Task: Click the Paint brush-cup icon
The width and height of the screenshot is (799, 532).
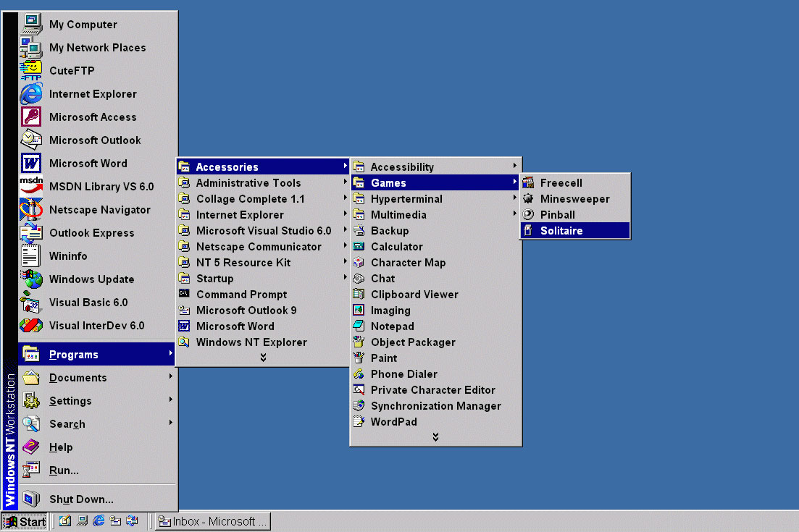Action: pos(359,358)
